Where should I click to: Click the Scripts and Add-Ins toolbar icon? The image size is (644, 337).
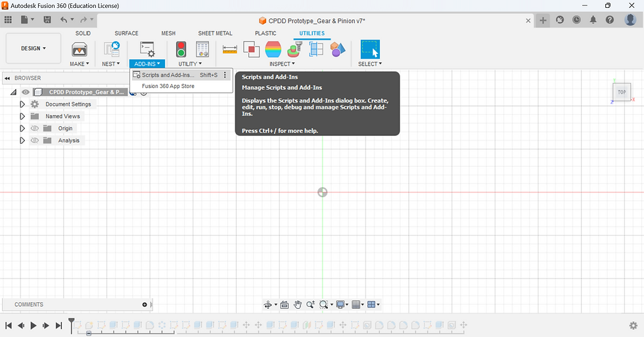(147, 49)
